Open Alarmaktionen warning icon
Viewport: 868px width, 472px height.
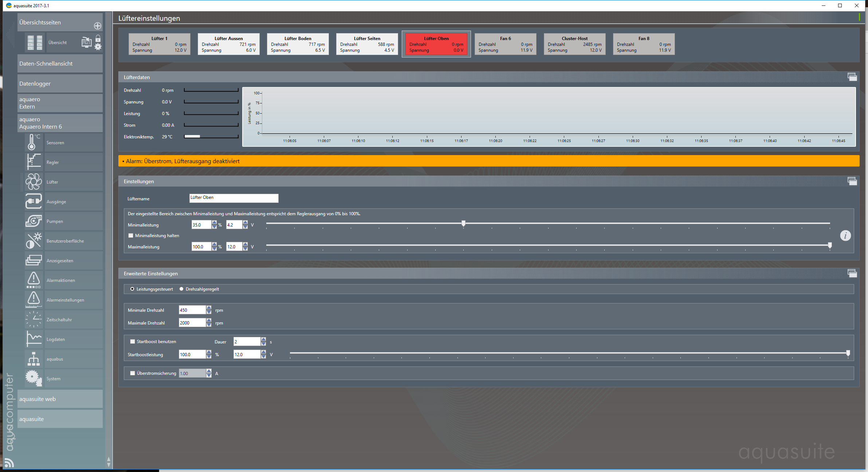click(33, 280)
